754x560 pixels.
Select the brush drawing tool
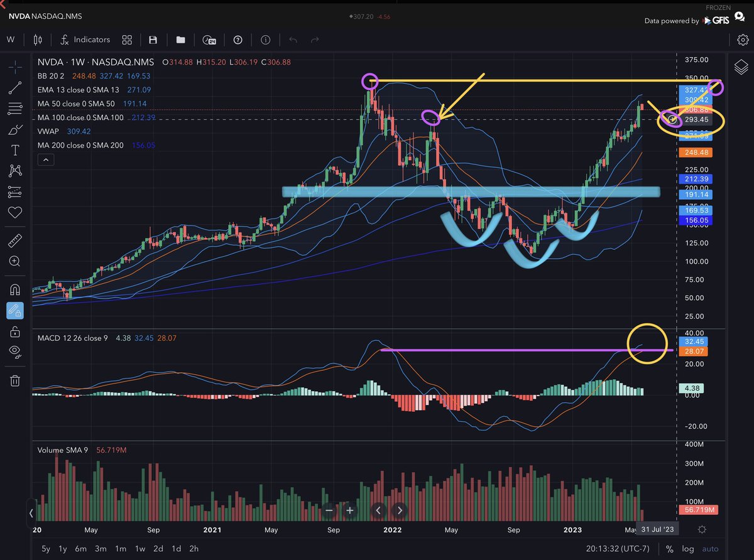(x=15, y=130)
